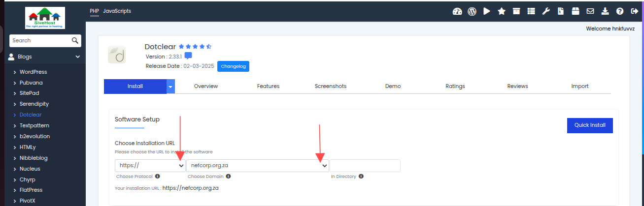Open the Reviews tab
Image resolution: width=644 pixels, height=206 pixels.
coord(517,86)
